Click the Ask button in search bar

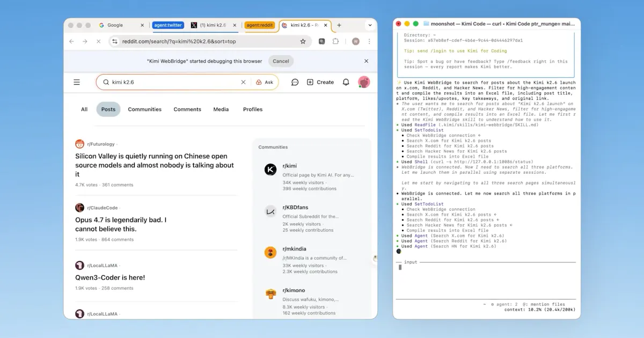coord(265,82)
